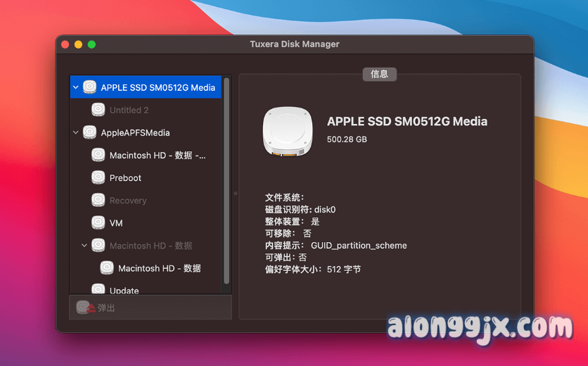Click the APPLE SSD SM0512G Media disk icon in sidebar
Image resolution: width=588 pixels, height=366 pixels.
[89, 87]
